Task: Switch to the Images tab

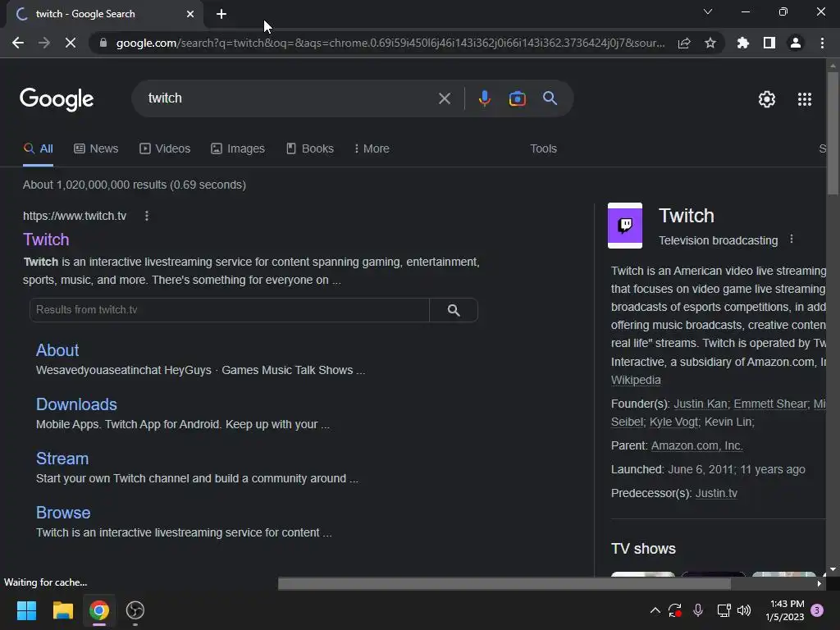Action: pos(238,149)
